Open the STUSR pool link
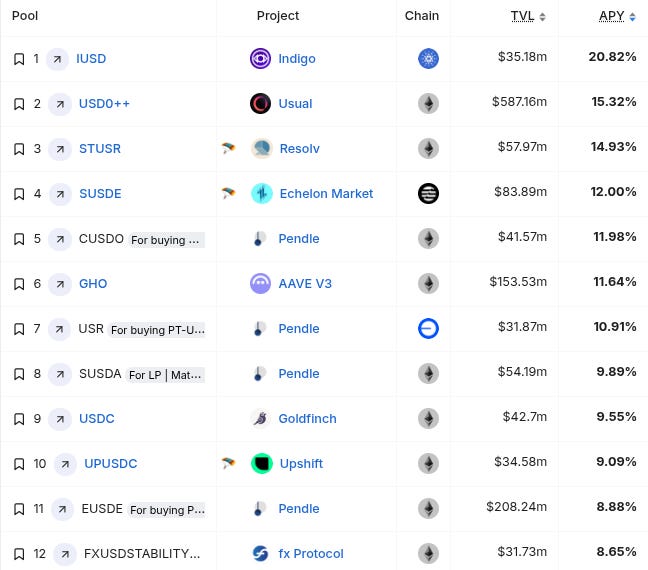 pos(100,149)
